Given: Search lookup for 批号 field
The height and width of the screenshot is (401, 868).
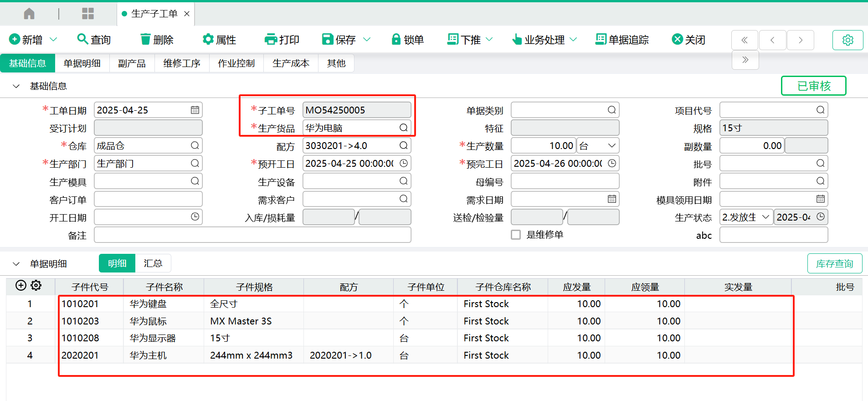Looking at the screenshot, I should (x=821, y=163).
